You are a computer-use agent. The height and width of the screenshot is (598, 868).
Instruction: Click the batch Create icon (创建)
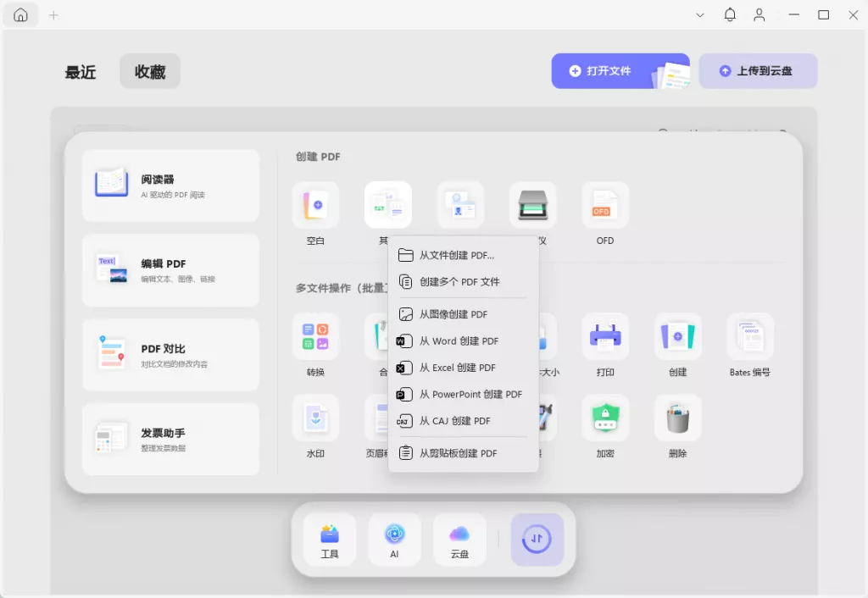tap(677, 336)
